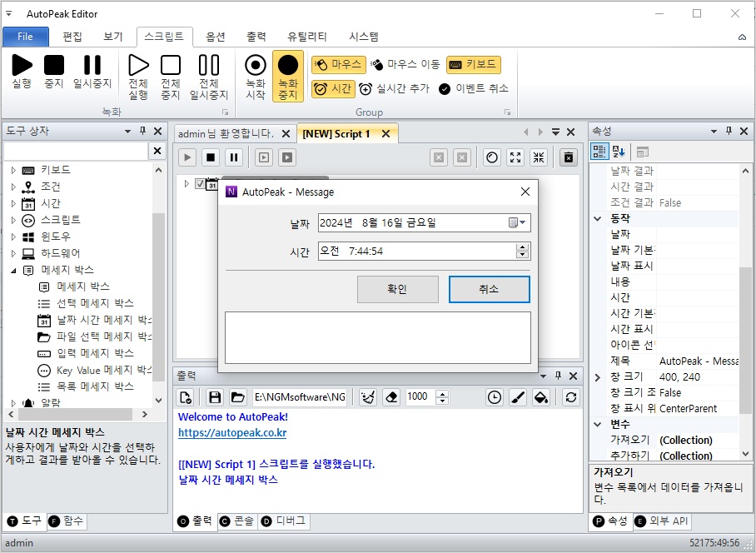Select 날짜 시간 메세지 박스 tool item
This screenshot has width=756, height=553.
pyautogui.click(x=95, y=320)
